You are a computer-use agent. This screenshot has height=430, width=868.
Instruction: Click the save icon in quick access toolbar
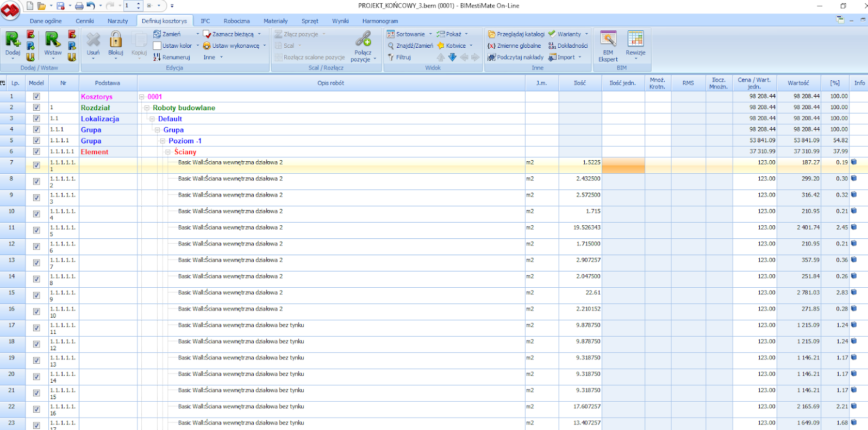tap(60, 6)
